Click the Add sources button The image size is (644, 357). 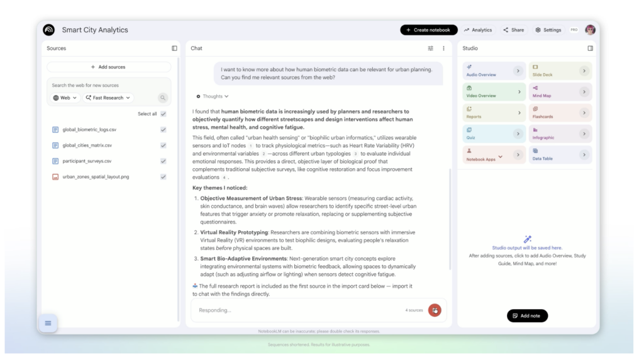[x=108, y=67]
